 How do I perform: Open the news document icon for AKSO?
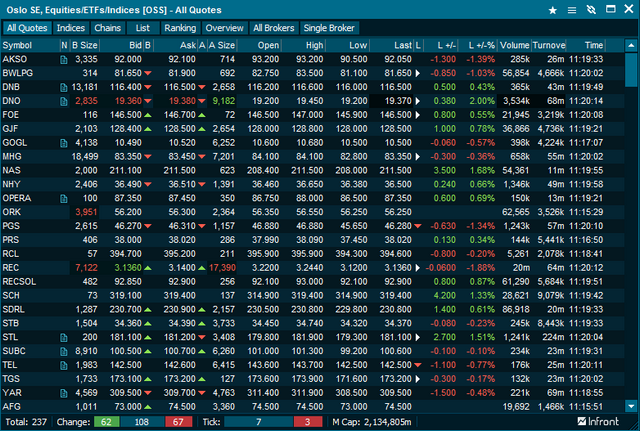pos(64,60)
